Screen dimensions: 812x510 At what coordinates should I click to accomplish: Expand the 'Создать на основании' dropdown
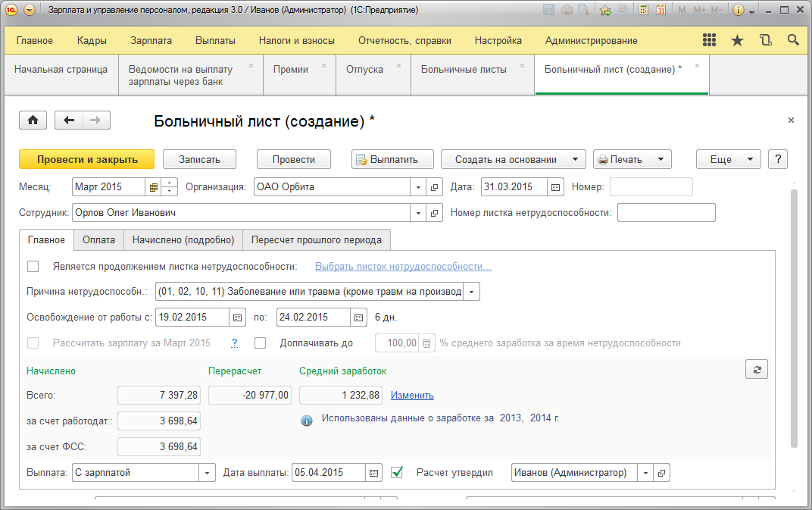(x=513, y=159)
